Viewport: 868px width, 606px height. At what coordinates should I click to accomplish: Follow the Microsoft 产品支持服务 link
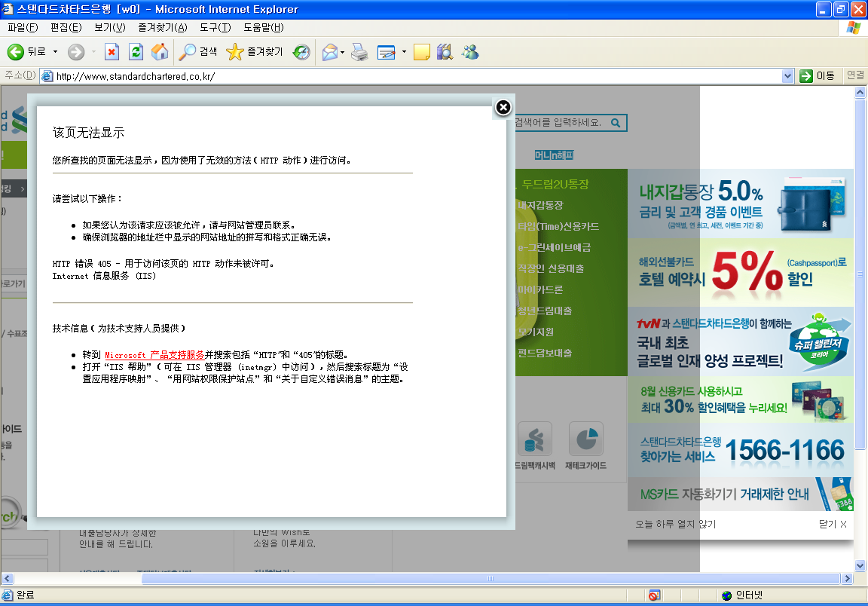pyautogui.click(x=154, y=355)
